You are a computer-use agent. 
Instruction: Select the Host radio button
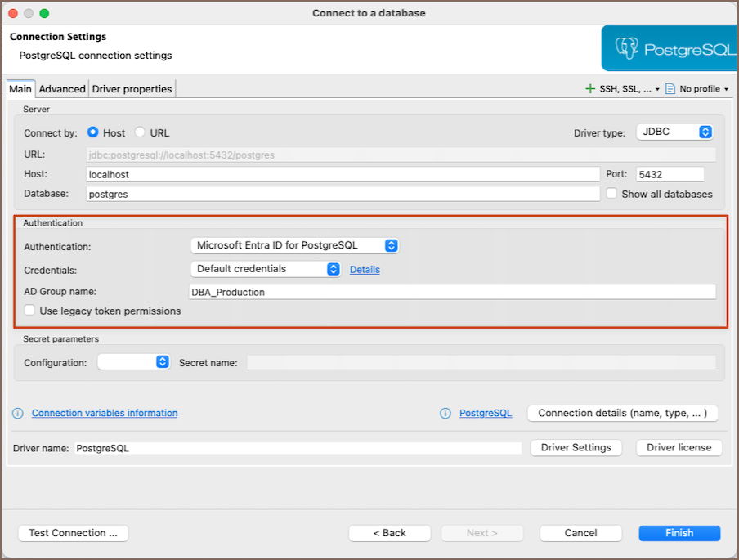(x=93, y=132)
